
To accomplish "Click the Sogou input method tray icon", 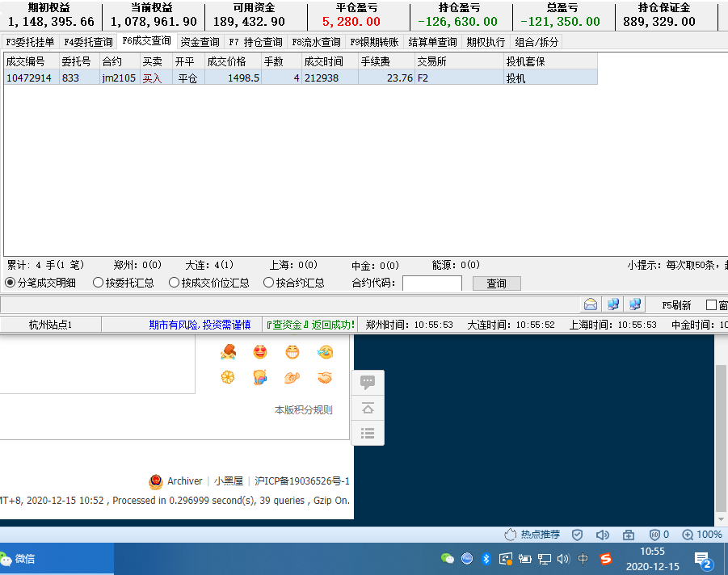I will pyautogui.click(x=605, y=559).
